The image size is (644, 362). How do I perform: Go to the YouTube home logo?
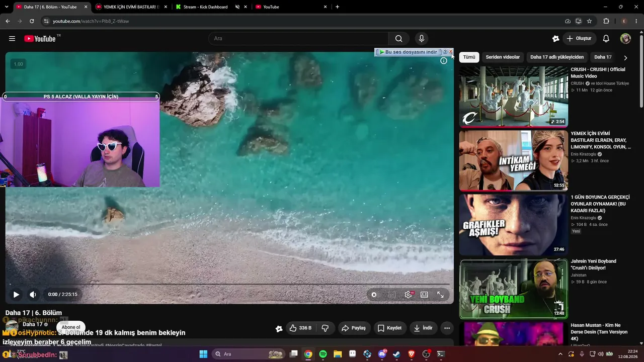point(40,39)
